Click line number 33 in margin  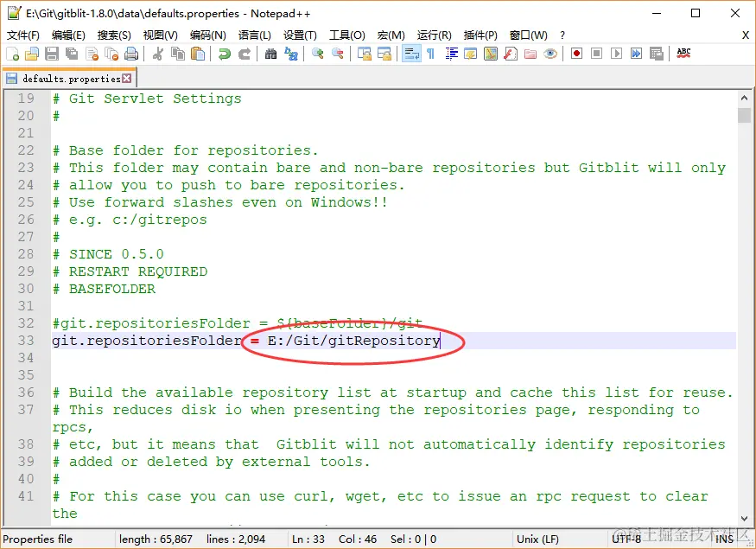(x=26, y=341)
